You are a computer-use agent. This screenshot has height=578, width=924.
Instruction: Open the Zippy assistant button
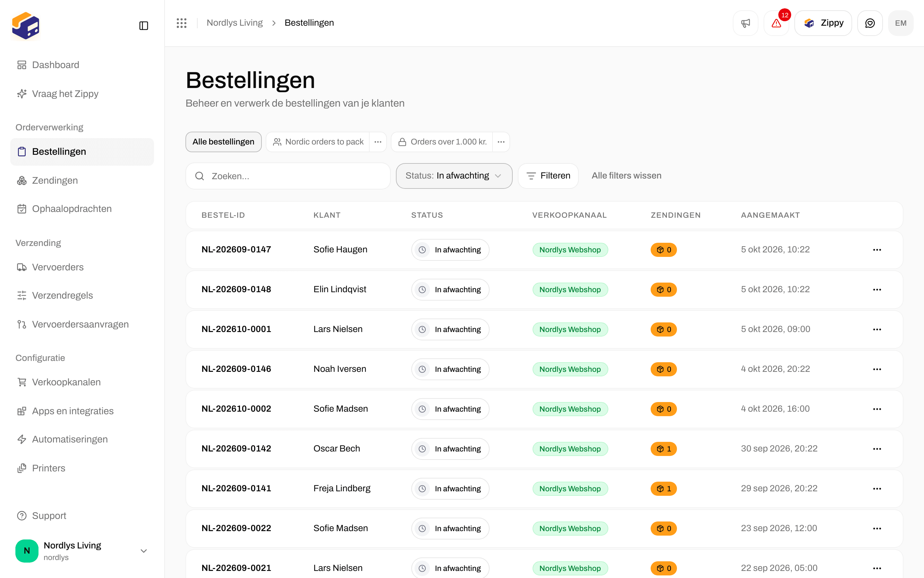pos(823,23)
